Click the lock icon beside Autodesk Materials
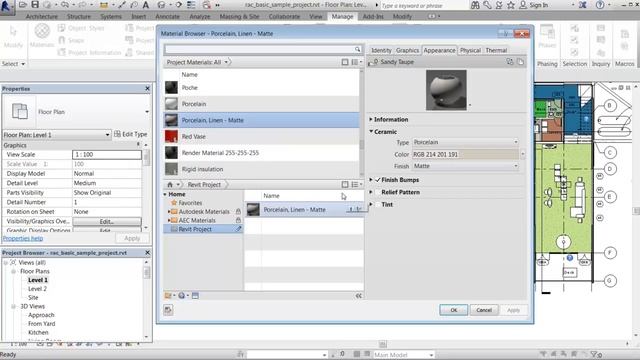The width and height of the screenshot is (640, 360). [238, 211]
